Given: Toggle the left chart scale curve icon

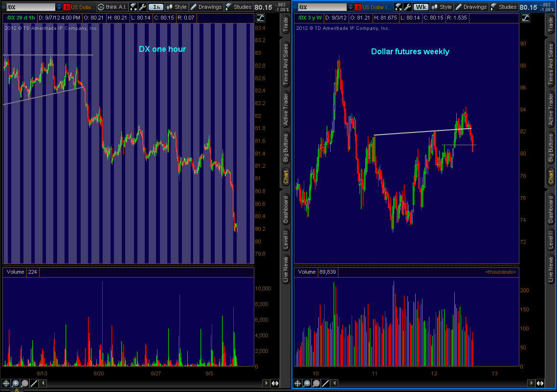Looking at the screenshot, I should coord(260,18).
